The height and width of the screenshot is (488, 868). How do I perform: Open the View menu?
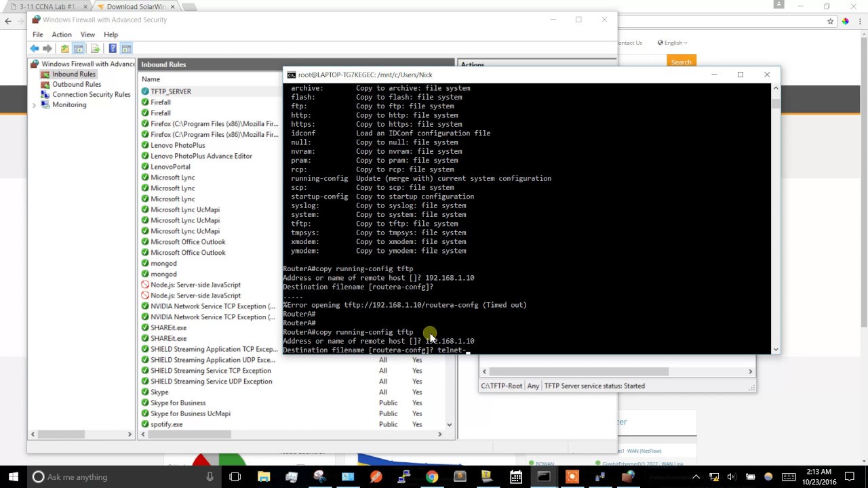(x=87, y=35)
